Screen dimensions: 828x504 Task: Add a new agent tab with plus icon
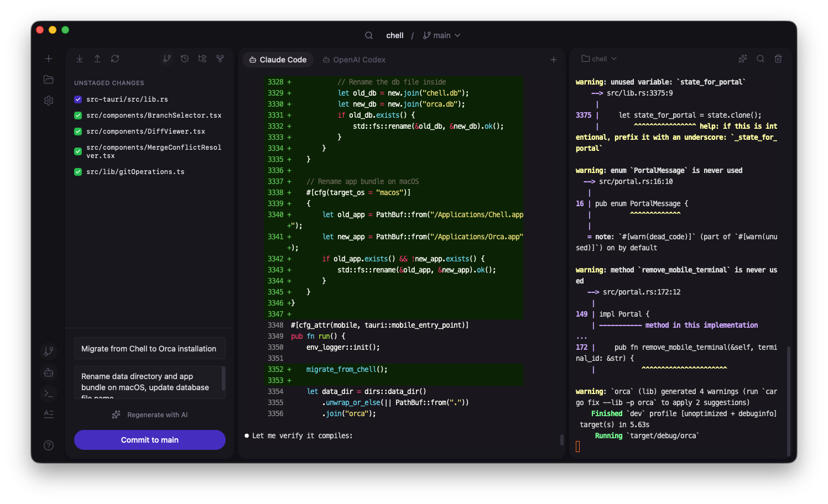tap(554, 60)
